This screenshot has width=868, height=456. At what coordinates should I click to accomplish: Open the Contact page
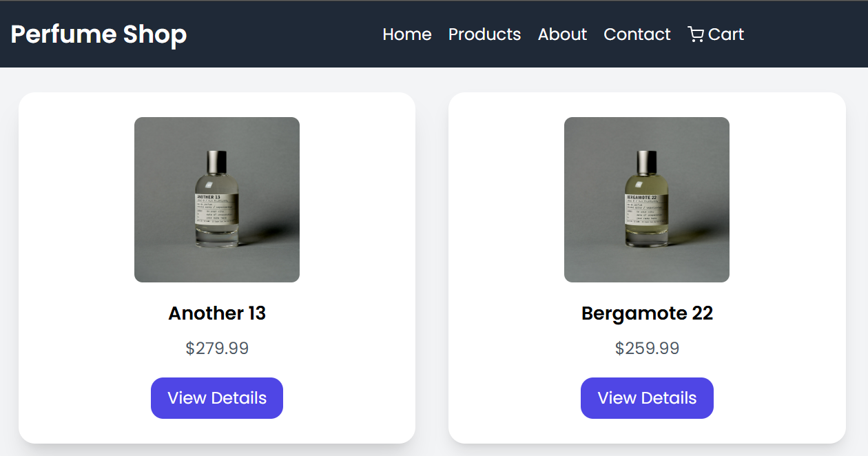point(637,34)
